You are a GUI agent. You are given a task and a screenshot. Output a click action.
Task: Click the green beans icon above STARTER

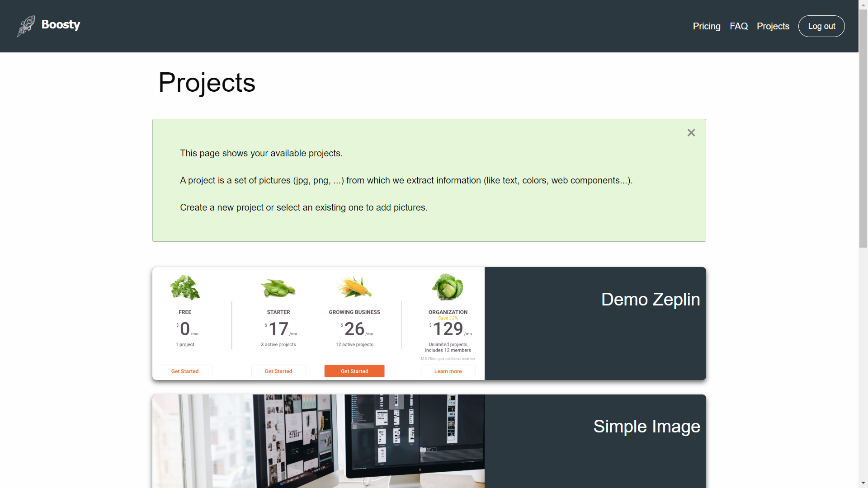coord(278,288)
